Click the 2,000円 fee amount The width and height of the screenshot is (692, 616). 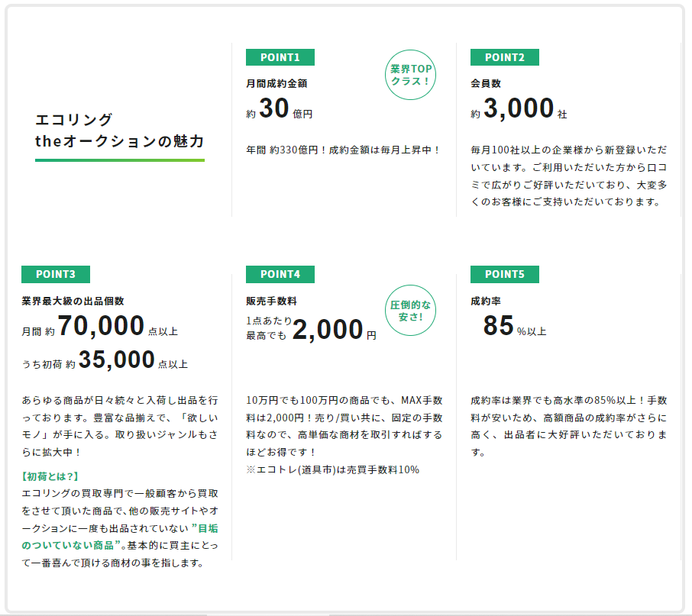[334, 330]
